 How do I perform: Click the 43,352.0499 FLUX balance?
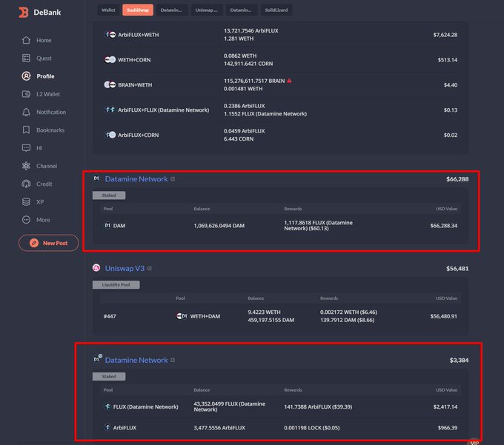pos(230,406)
